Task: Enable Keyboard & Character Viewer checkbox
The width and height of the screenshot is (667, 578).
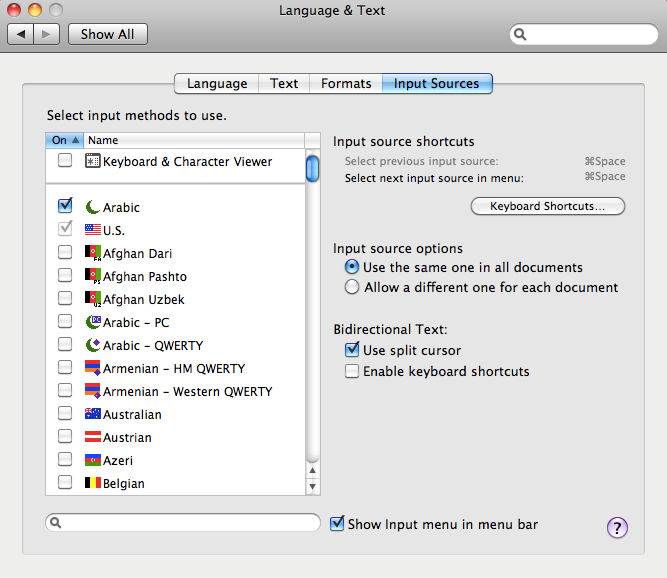Action: tap(65, 160)
